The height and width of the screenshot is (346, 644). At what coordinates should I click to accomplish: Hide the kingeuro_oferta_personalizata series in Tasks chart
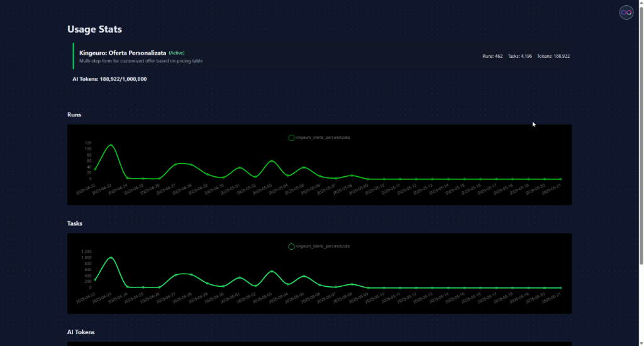[323, 247]
